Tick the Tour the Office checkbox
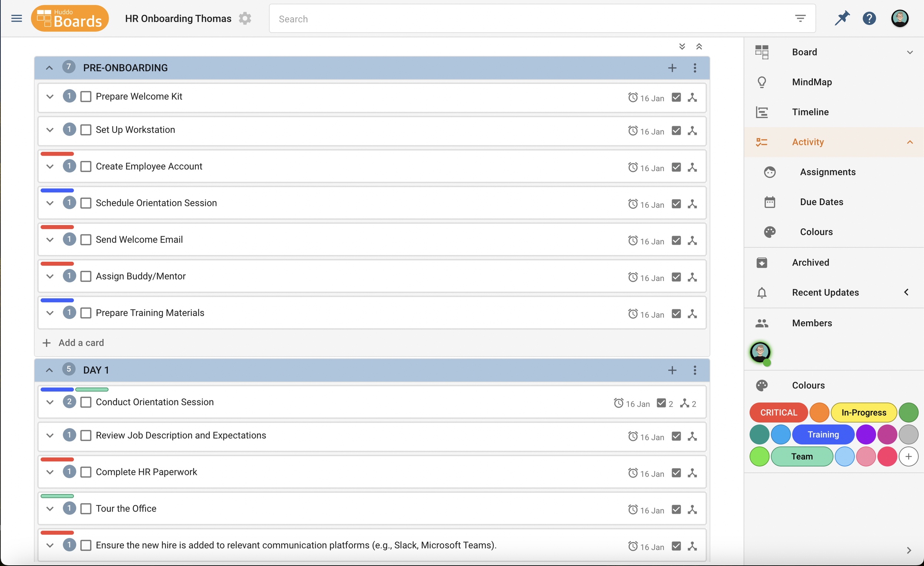Screen dimensions: 924x566 coord(86,509)
